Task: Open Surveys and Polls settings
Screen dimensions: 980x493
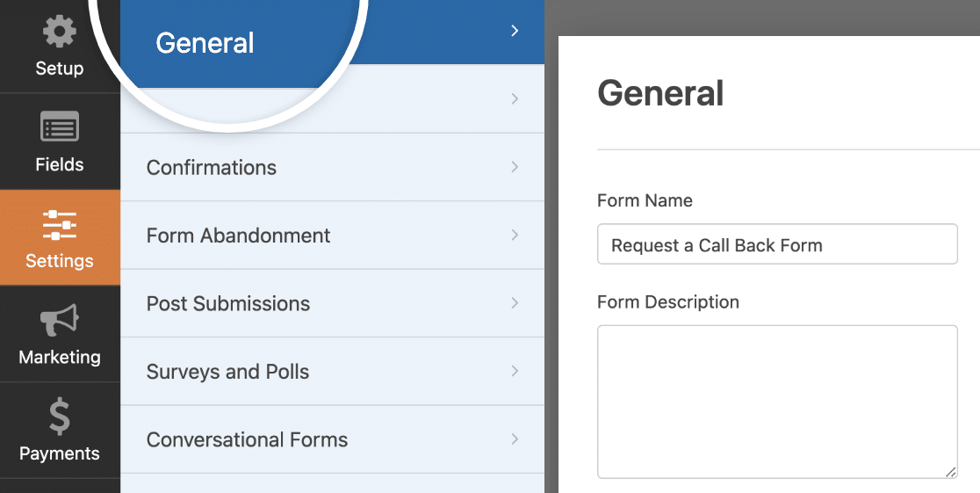Action: (x=332, y=372)
